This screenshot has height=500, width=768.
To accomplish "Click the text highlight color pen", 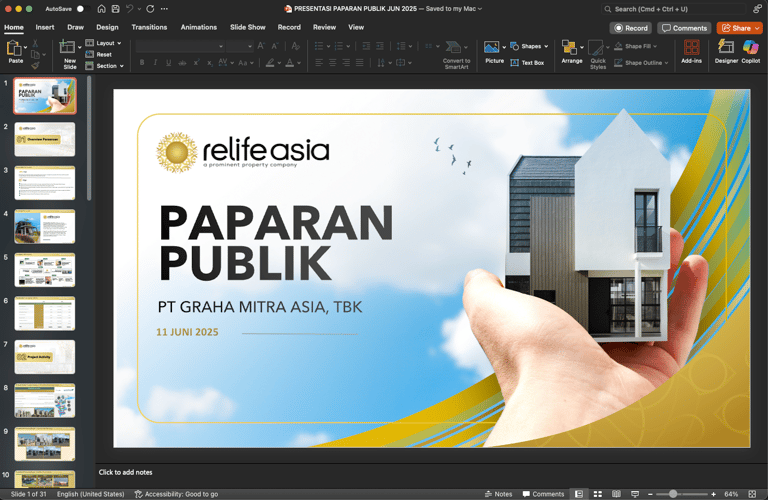I will [270, 63].
